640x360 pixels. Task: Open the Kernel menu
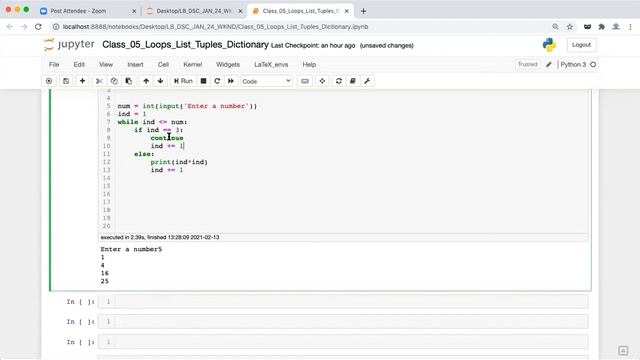(192, 64)
